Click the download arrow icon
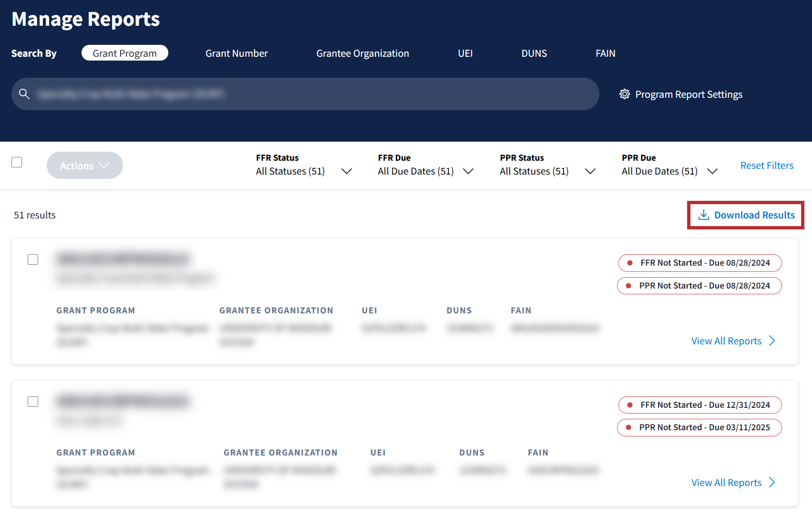 click(x=703, y=215)
